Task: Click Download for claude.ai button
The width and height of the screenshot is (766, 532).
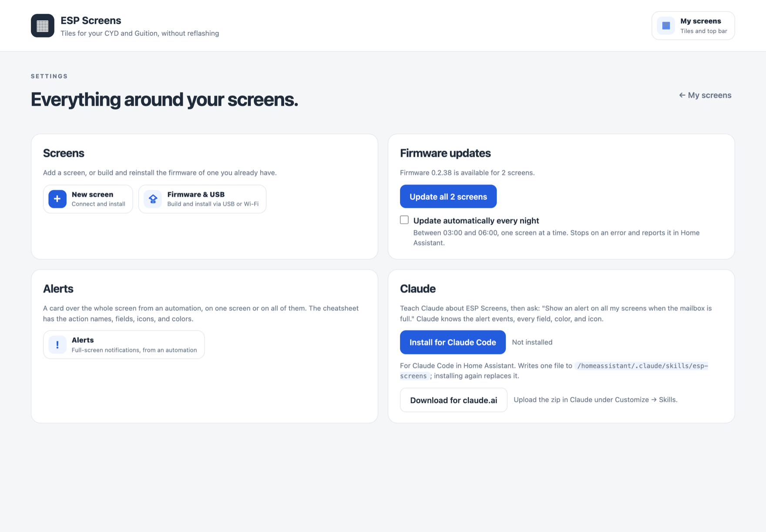Action: [454, 400]
